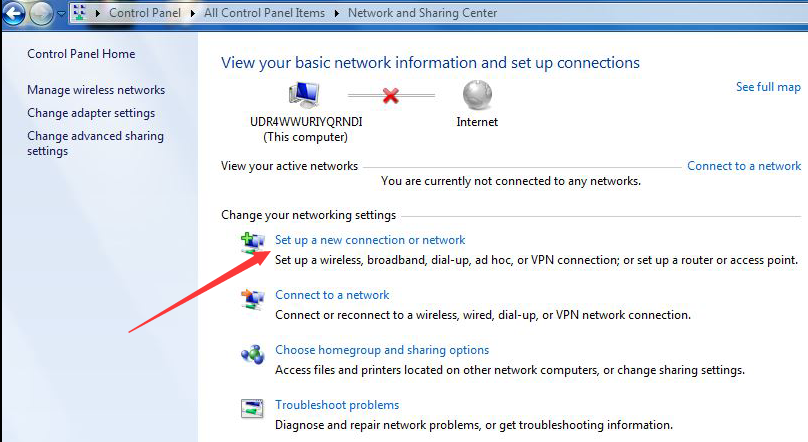Viewport: 808px width, 442px height.
Task: Open Change adapter settings
Action: [x=91, y=113]
